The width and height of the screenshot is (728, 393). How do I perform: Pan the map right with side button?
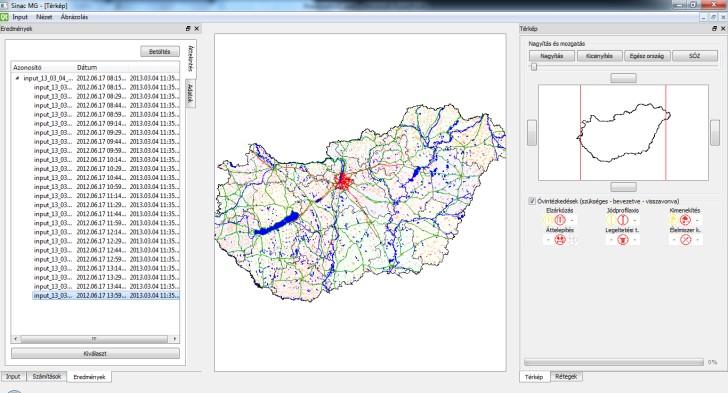pos(715,132)
